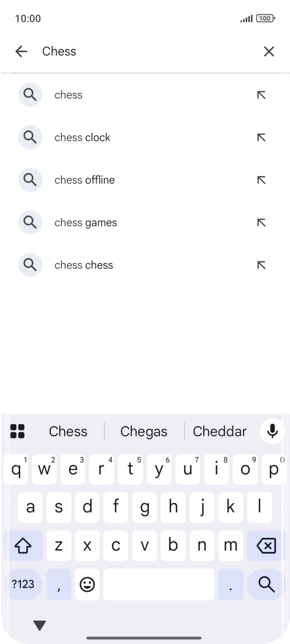290x644 pixels.
Task: Tap the diagonal arrow next to chess offline
Action: (261, 180)
